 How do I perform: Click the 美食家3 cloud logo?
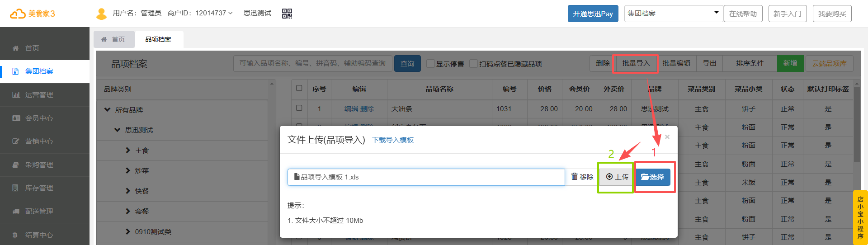click(x=32, y=14)
